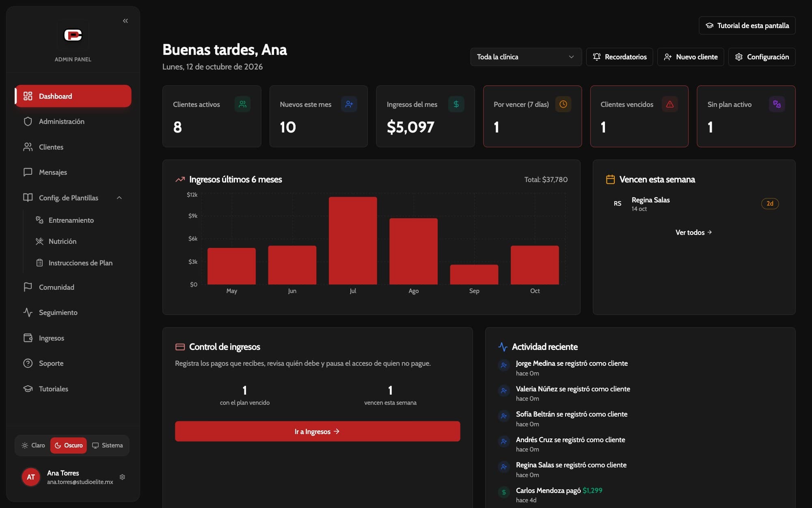
Task: Click the Jul bar in income chart
Action: tap(353, 241)
